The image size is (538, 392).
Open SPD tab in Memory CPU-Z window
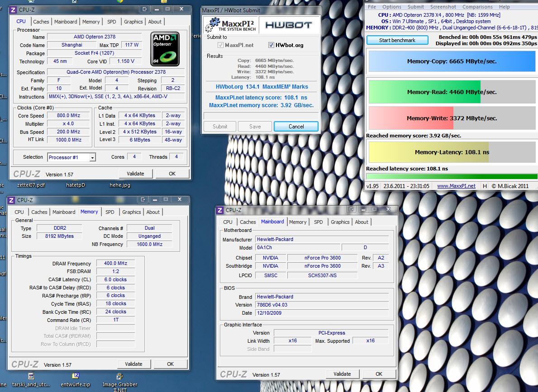[x=110, y=212]
